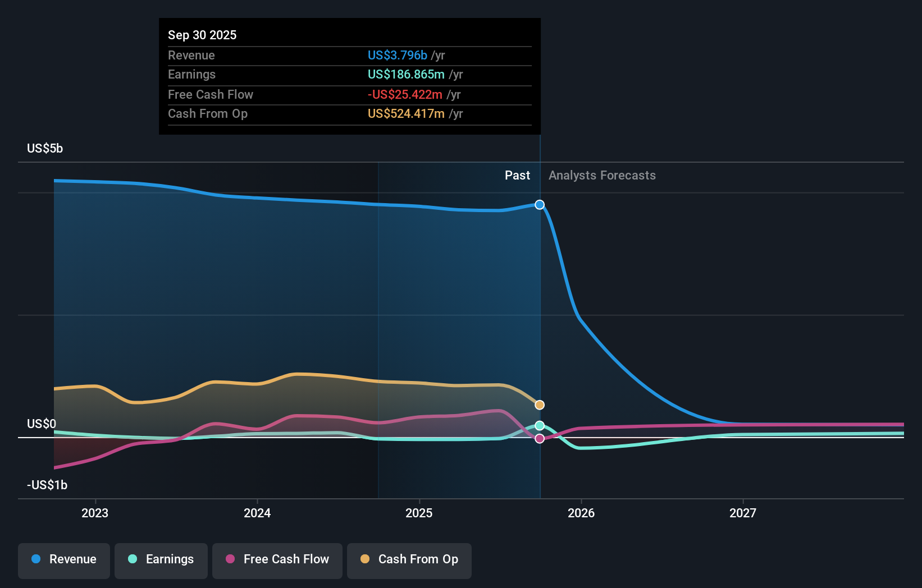
Task: Click the teal Earnings data point marker
Action: (540, 426)
